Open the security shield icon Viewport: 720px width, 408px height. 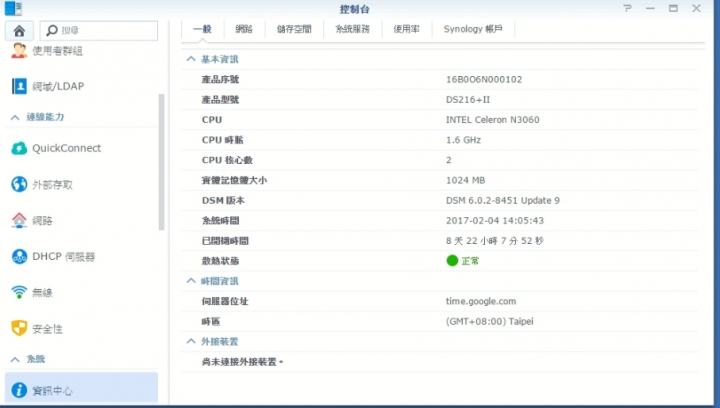point(19,329)
